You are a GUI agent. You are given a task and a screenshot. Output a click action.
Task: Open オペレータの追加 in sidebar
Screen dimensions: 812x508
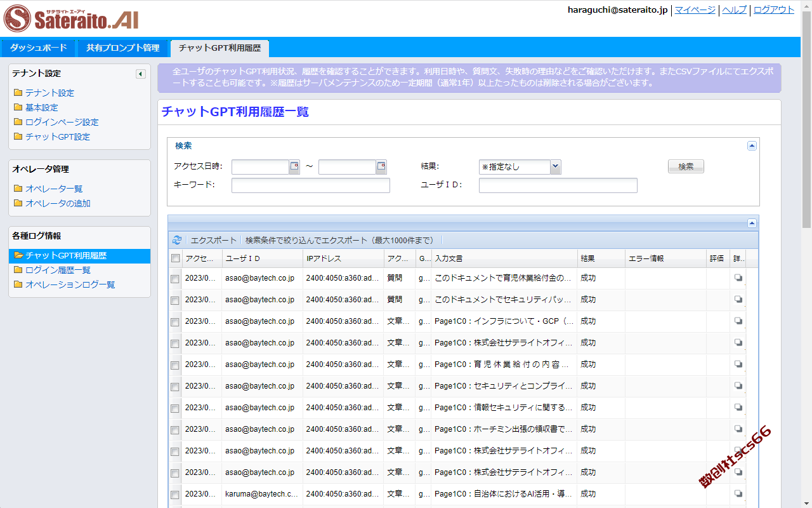58,203
